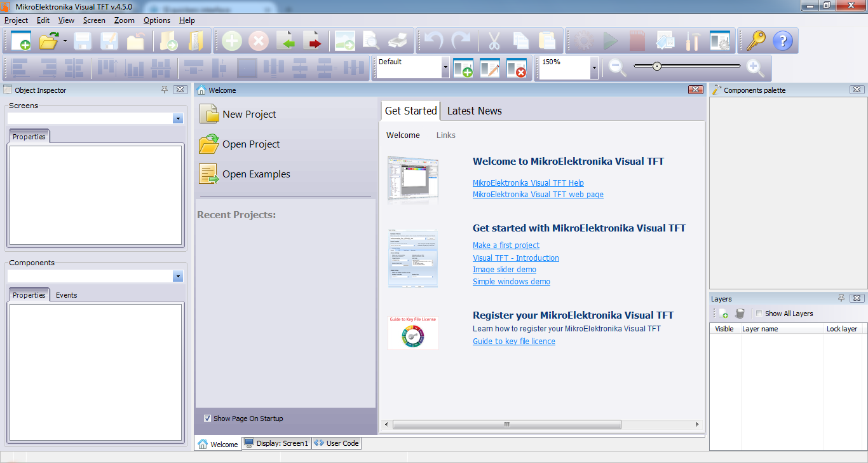Click New Project on Welcome page
The image size is (868, 463).
coord(238,114)
